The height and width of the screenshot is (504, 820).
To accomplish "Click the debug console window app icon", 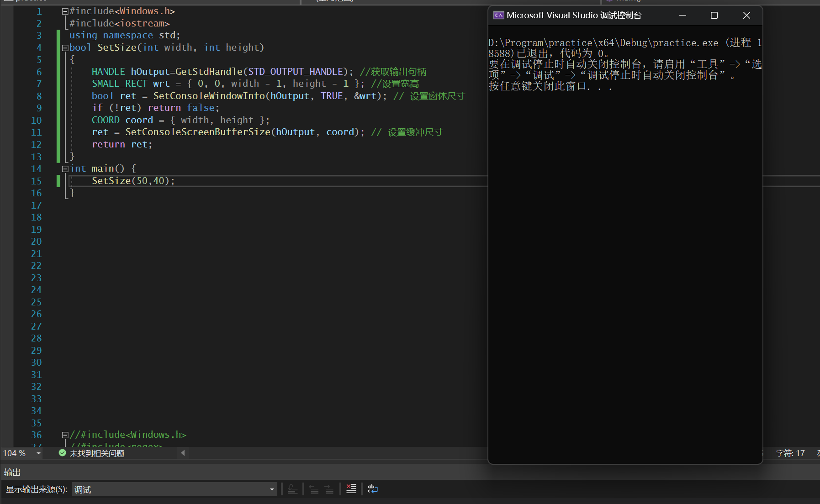I will pyautogui.click(x=498, y=16).
